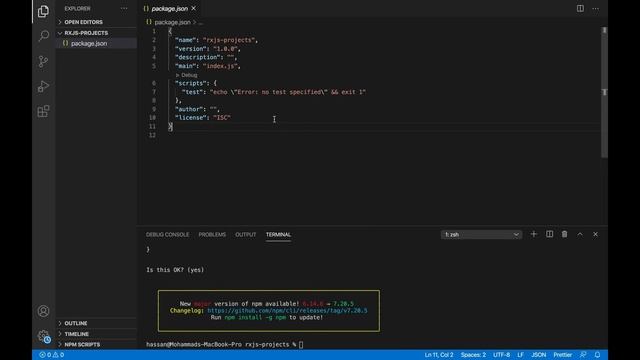
Task: Click Prettier in the status bar
Action: click(562, 355)
